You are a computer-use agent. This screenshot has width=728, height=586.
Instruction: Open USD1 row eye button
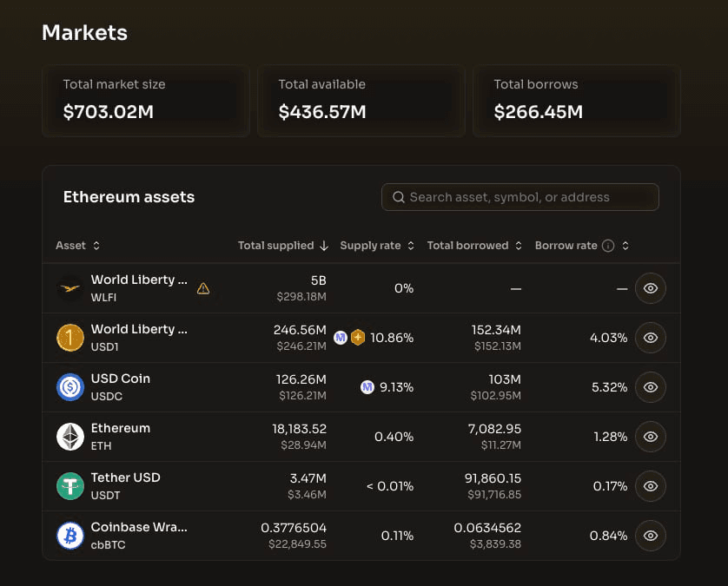click(651, 338)
